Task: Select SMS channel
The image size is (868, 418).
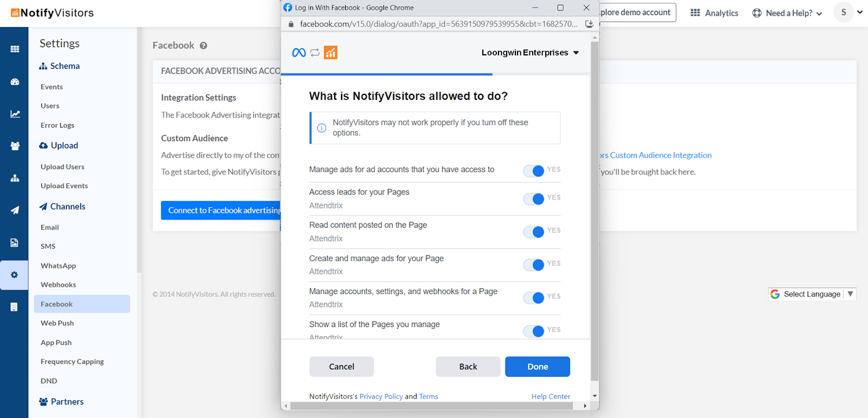Action: tap(48, 246)
